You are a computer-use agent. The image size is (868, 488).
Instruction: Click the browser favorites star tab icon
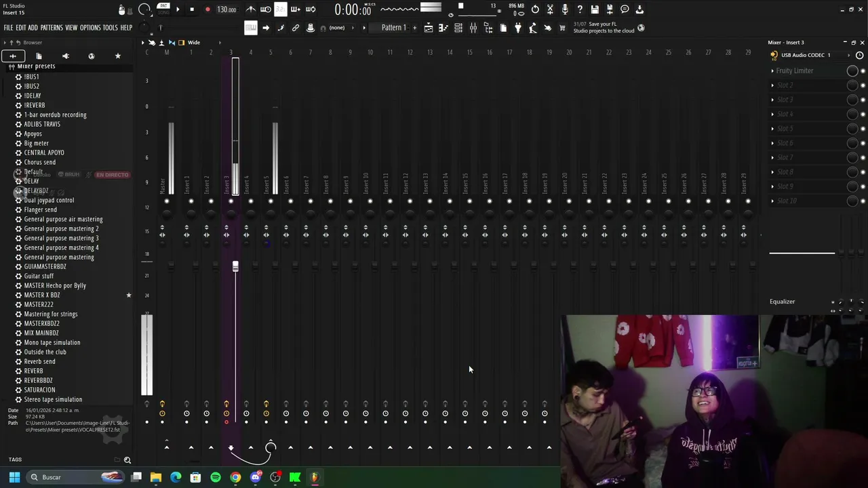coord(118,56)
